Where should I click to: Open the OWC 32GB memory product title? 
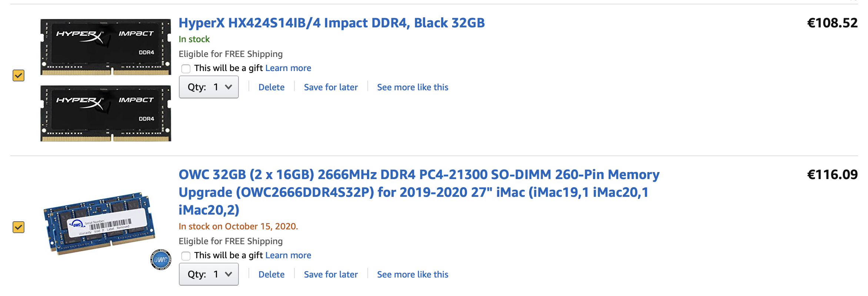(x=419, y=192)
